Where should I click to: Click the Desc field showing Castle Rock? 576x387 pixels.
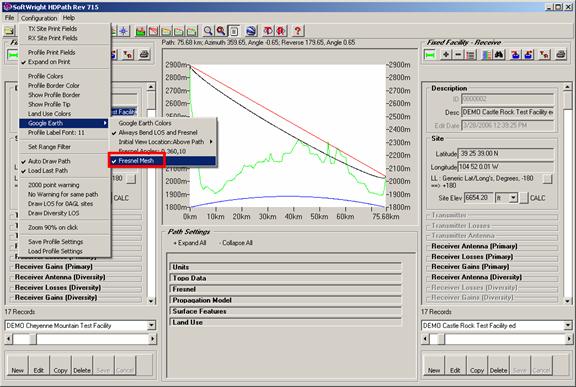tap(508, 112)
